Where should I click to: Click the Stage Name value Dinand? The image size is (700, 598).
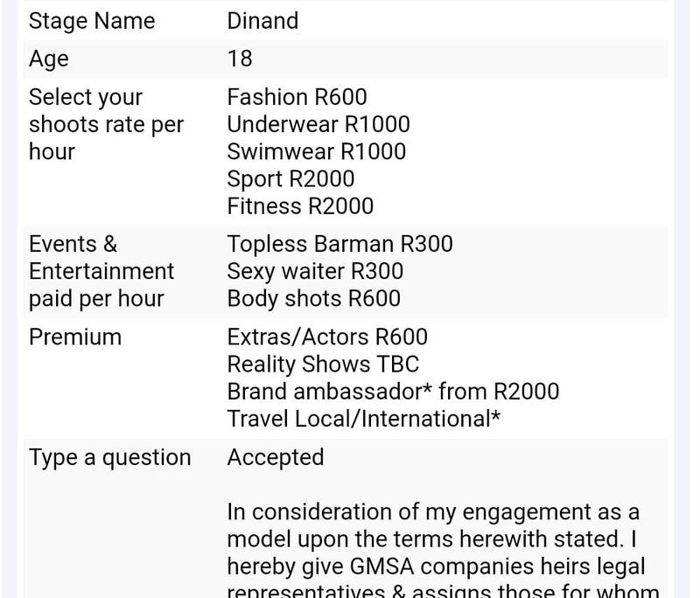tap(262, 21)
